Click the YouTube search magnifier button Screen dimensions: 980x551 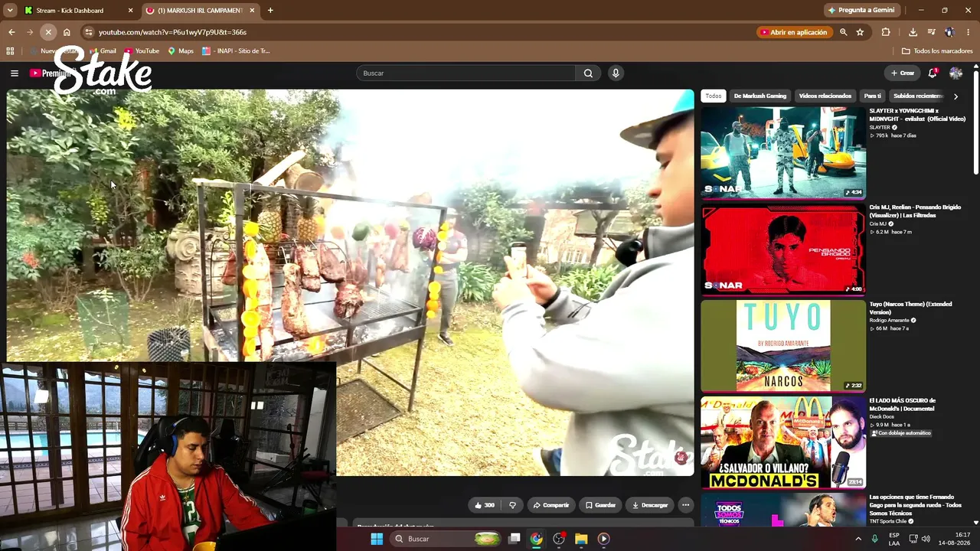(x=588, y=73)
